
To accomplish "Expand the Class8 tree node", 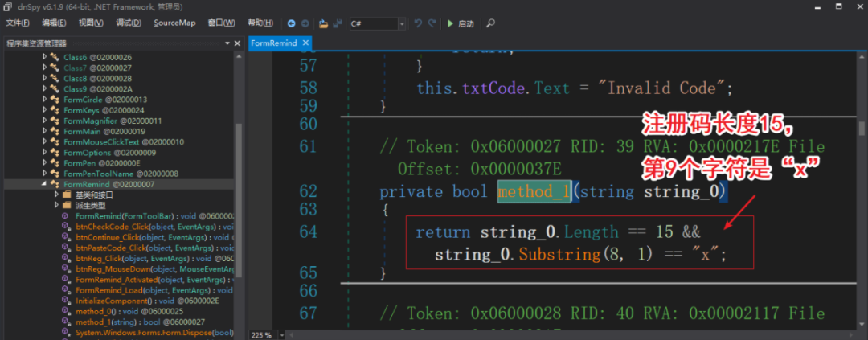I will 45,78.
